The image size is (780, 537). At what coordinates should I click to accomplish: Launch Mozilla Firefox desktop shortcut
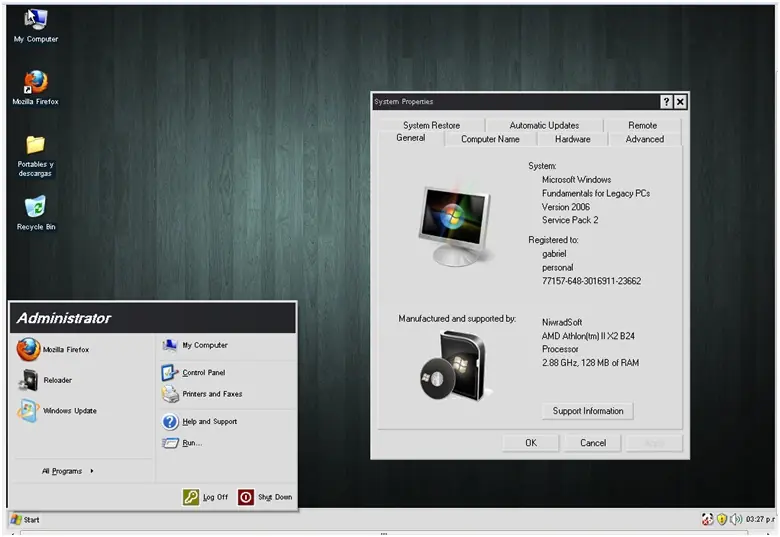(x=36, y=88)
